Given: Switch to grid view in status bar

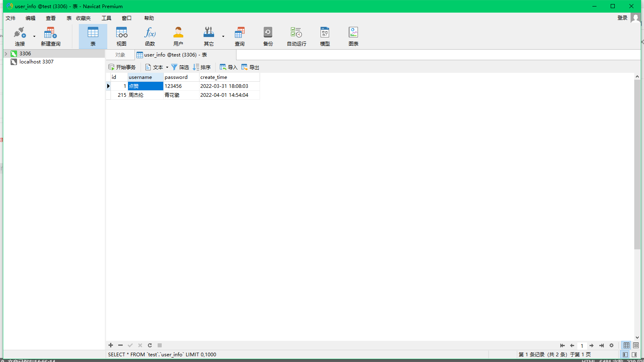Looking at the screenshot, I should 627,345.
